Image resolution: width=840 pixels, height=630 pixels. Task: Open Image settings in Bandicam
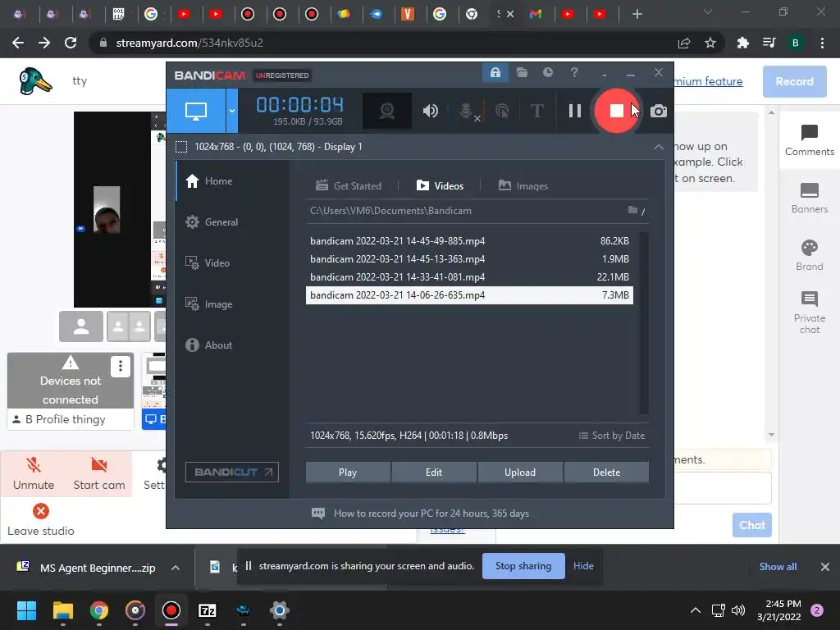coord(232,304)
